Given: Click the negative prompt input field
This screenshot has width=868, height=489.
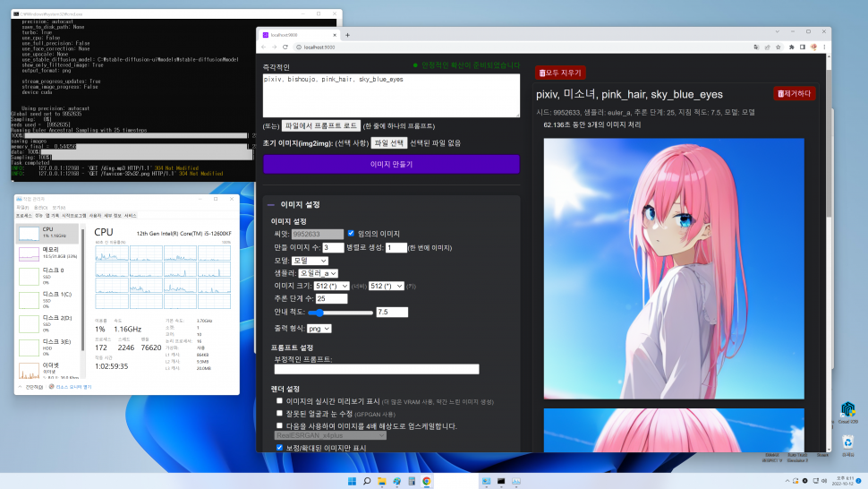Looking at the screenshot, I should pyautogui.click(x=377, y=369).
